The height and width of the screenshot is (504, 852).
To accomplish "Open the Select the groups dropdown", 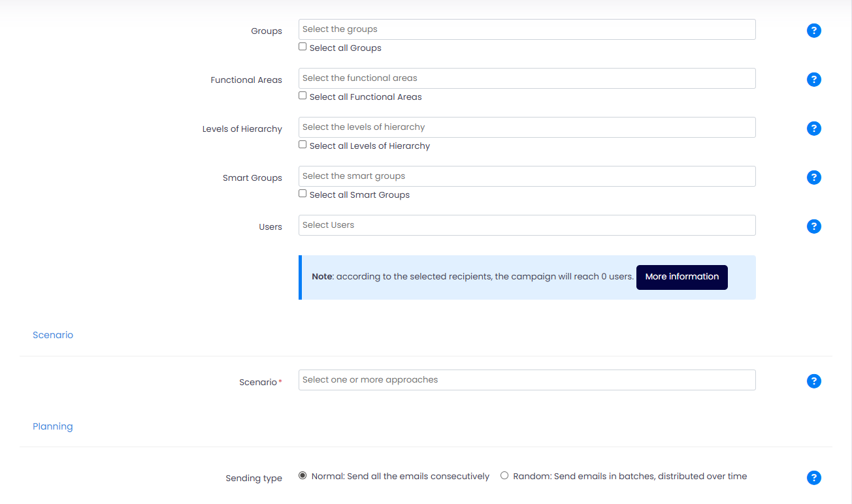I will [527, 29].
